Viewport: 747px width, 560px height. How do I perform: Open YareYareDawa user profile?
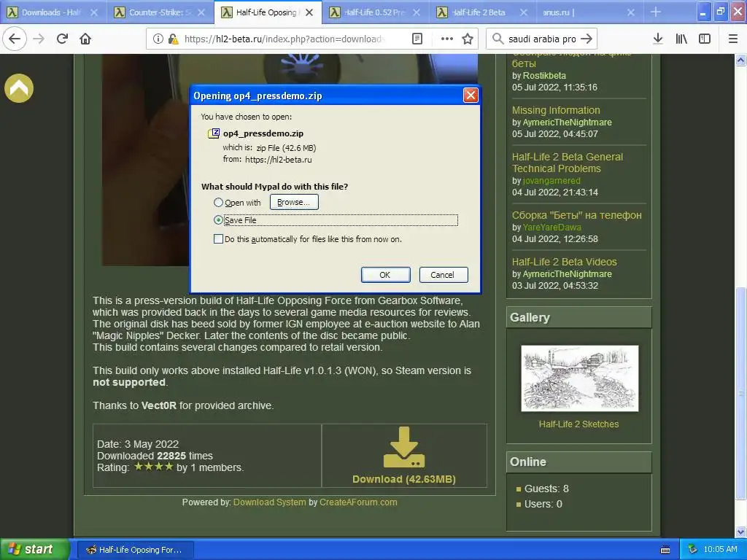pos(551,227)
